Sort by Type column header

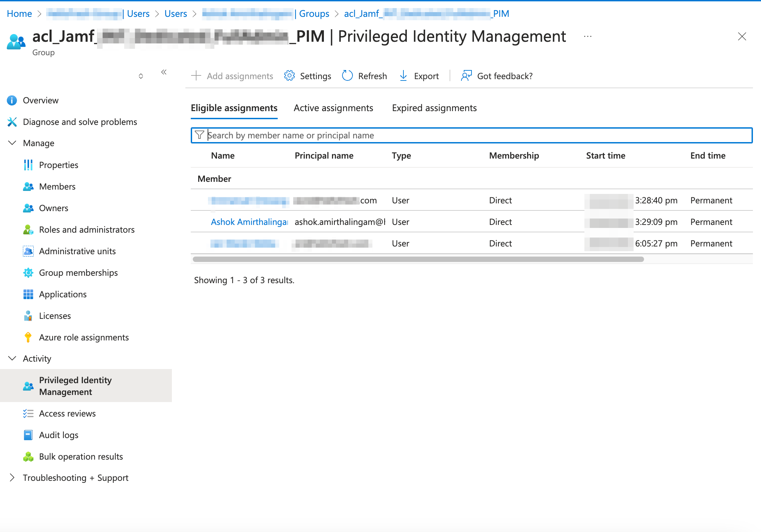coord(401,156)
